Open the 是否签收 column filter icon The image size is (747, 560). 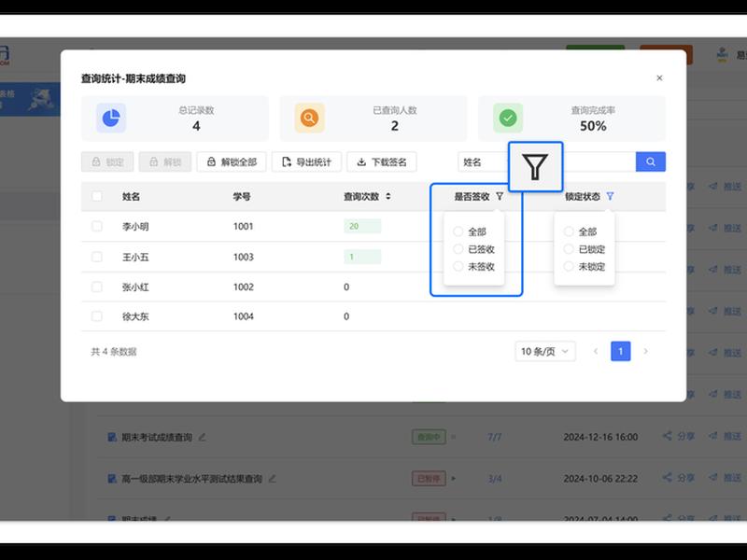500,196
